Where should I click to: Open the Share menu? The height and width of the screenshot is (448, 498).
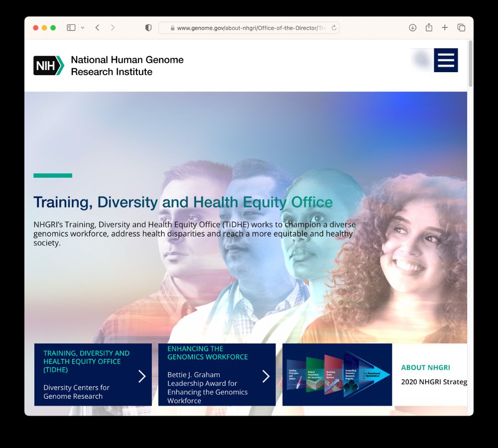click(x=429, y=27)
